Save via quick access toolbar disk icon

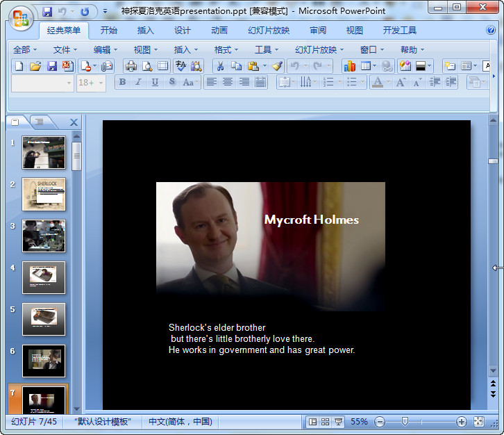pos(47,12)
